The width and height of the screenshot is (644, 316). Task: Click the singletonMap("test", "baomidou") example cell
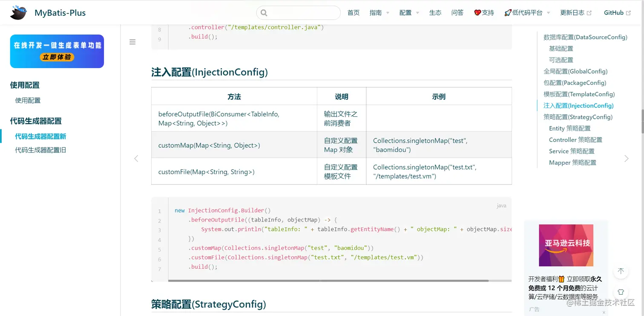click(x=439, y=145)
